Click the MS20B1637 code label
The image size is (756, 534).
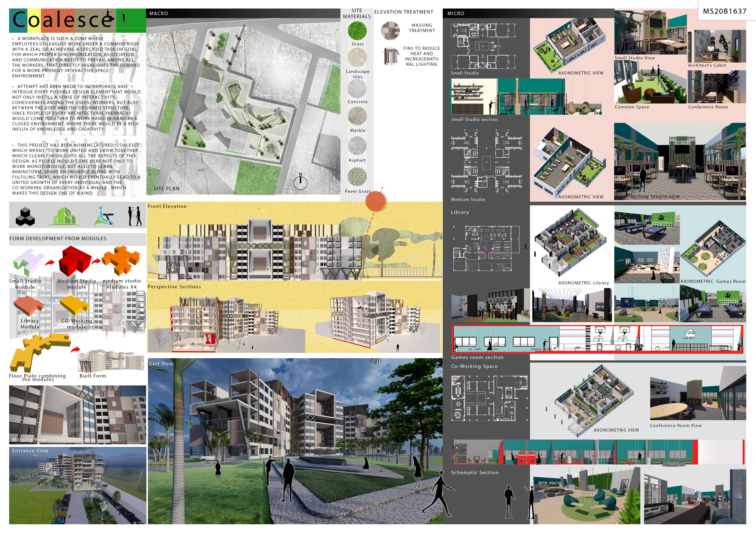point(724,11)
